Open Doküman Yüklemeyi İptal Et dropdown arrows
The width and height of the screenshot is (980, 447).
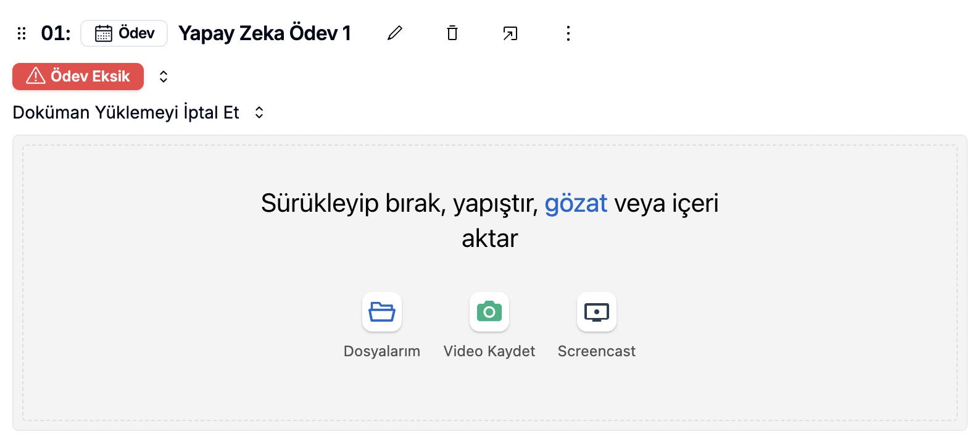point(259,112)
